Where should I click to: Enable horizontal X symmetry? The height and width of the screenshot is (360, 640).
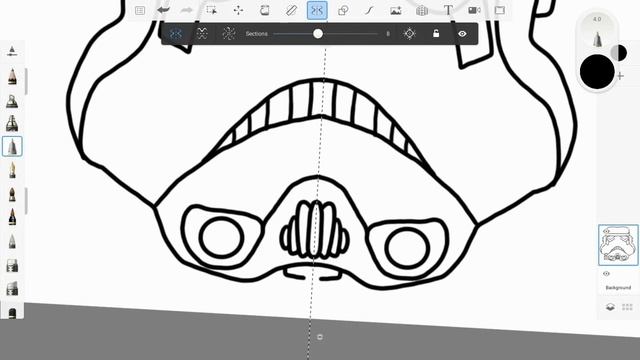click(202, 33)
